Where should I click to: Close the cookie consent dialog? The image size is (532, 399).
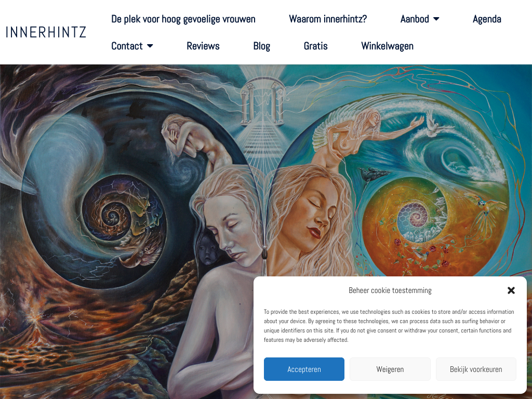click(511, 290)
